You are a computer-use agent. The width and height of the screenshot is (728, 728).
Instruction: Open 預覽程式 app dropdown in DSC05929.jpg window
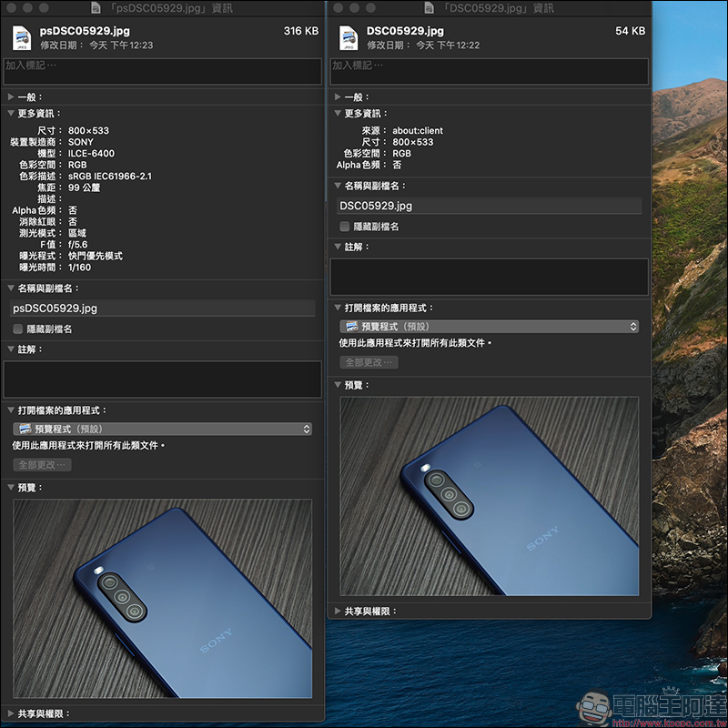[x=490, y=327]
